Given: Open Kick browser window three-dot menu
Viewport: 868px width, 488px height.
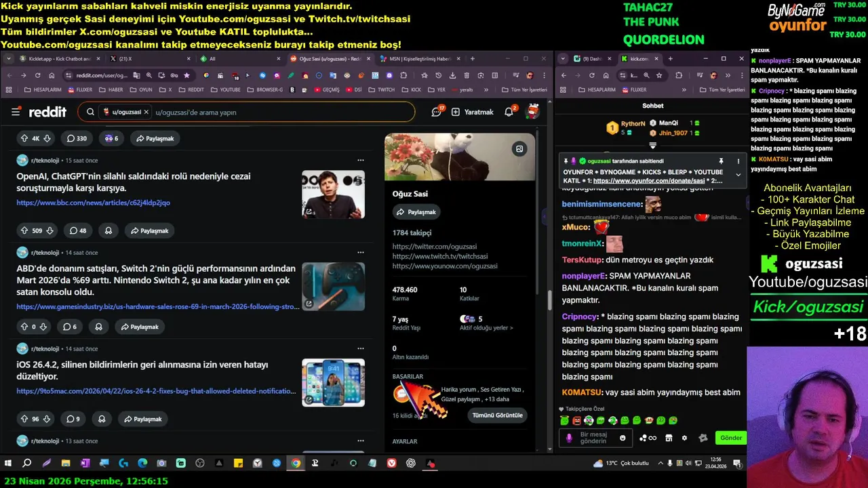Looking at the screenshot, I should pyautogui.click(x=741, y=75).
